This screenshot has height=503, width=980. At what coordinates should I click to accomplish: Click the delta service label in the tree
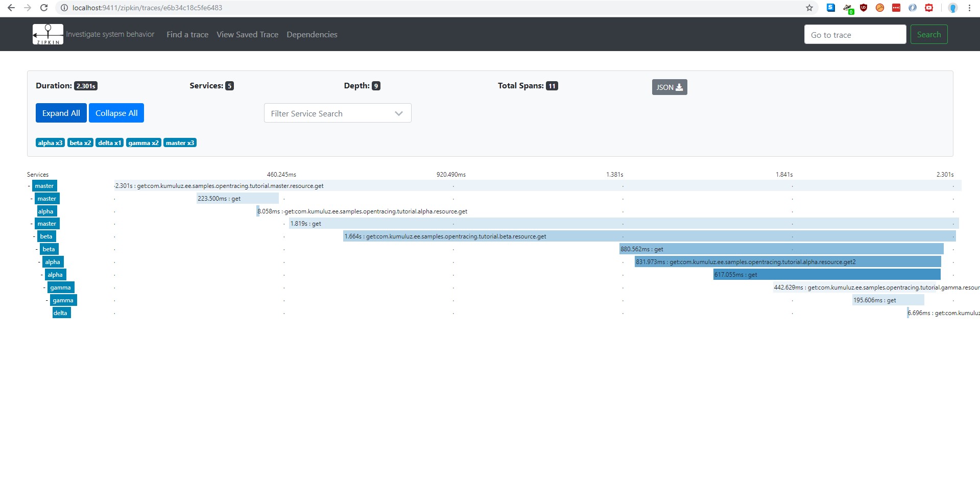point(61,313)
